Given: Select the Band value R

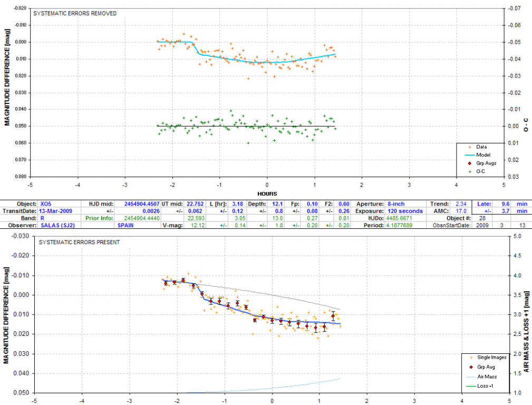Looking at the screenshot, I should 42,218.
